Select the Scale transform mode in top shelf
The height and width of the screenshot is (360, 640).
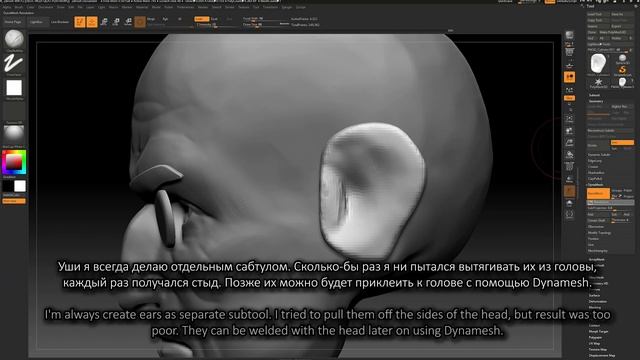tap(116, 22)
